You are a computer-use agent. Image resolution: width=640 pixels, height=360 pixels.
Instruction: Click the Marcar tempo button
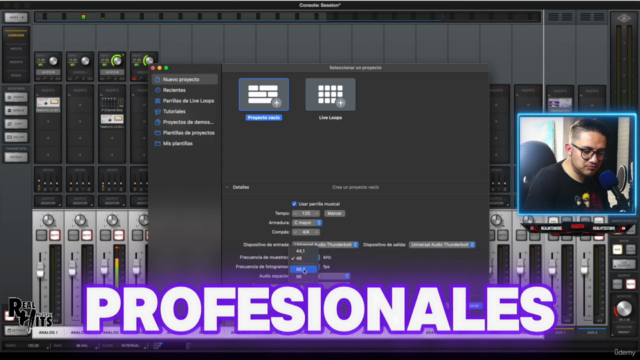pos(334,213)
